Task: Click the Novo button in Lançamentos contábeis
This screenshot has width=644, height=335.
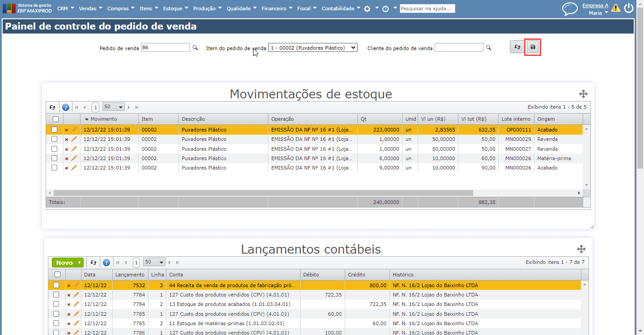Action: coord(65,263)
